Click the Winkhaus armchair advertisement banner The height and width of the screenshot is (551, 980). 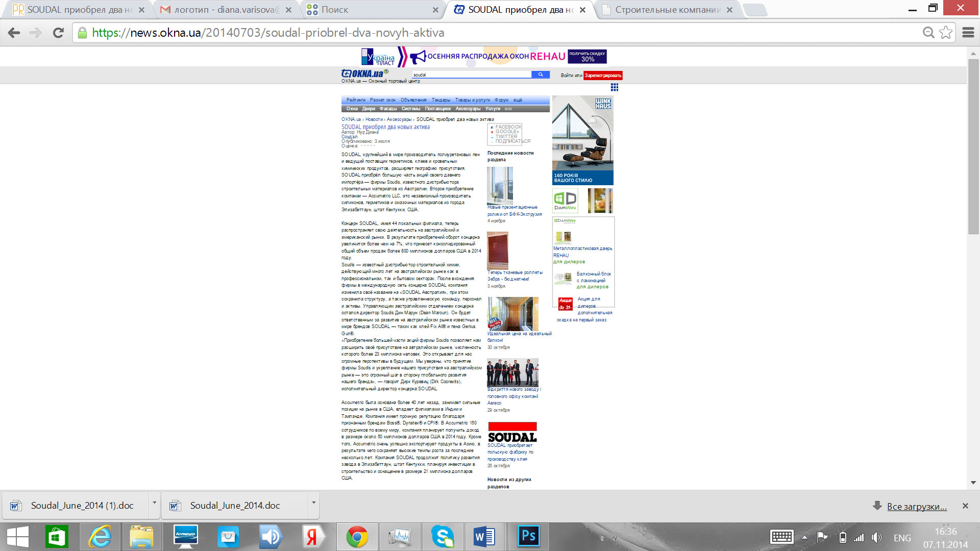pyautogui.click(x=583, y=140)
